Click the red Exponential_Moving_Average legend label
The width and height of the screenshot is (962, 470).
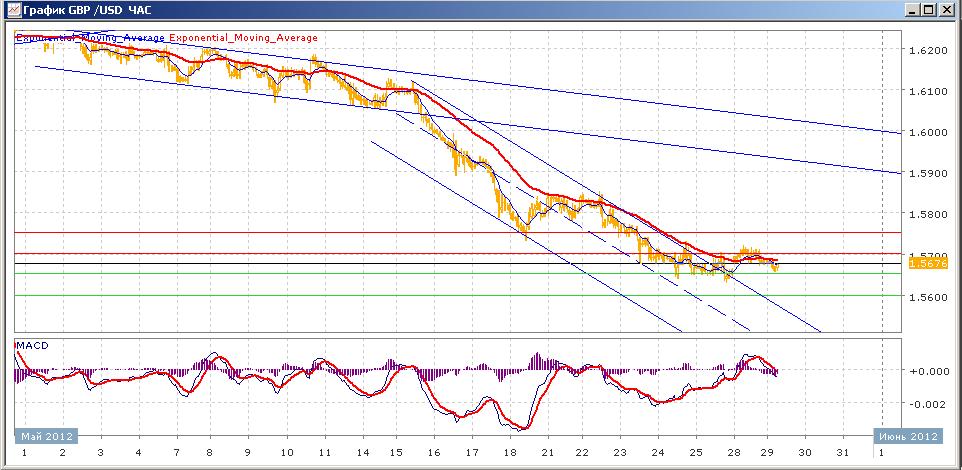(x=244, y=38)
